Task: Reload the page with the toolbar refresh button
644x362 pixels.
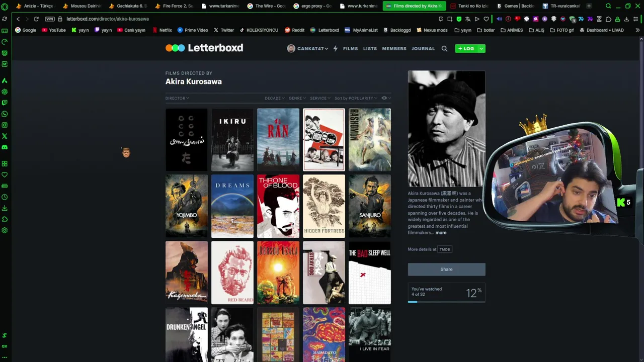Action: 36,19
